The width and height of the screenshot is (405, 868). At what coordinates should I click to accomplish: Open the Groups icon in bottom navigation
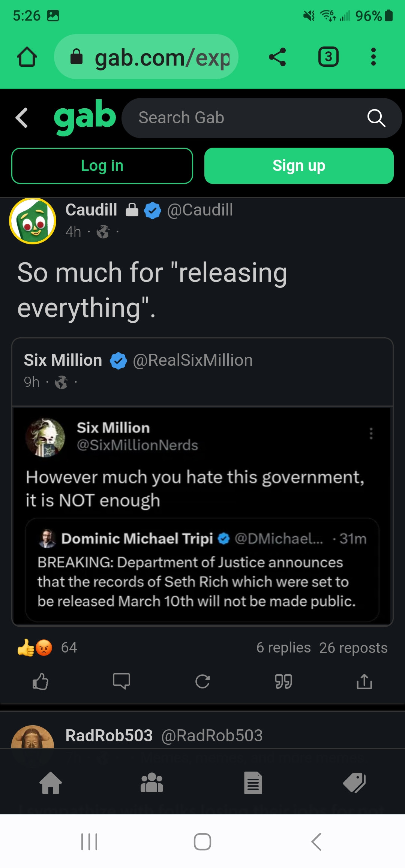click(152, 783)
